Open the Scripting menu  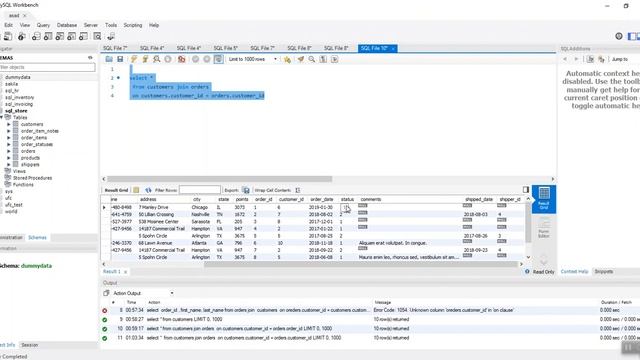(133, 25)
